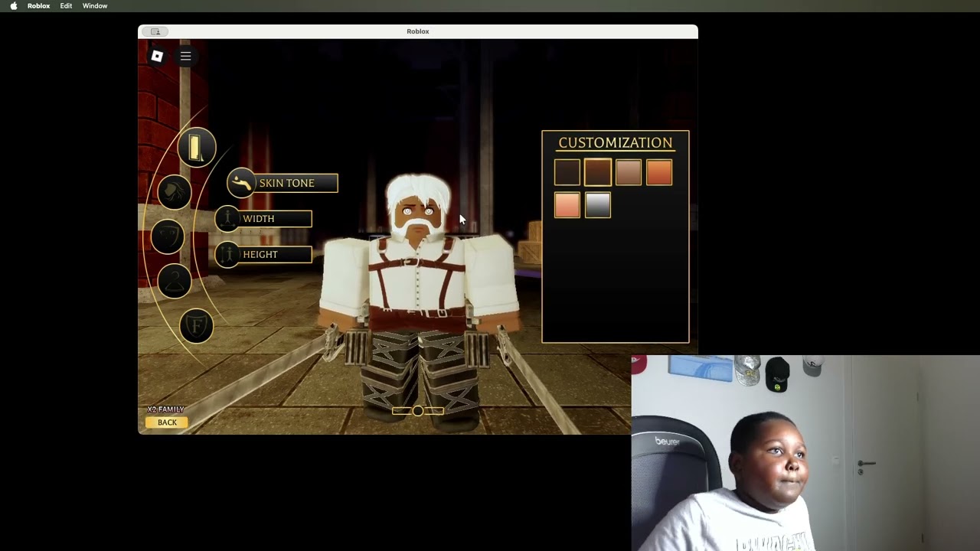This screenshot has width=980, height=551.
Task: Click the skin tone hand icon
Action: pyautogui.click(x=241, y=183)
